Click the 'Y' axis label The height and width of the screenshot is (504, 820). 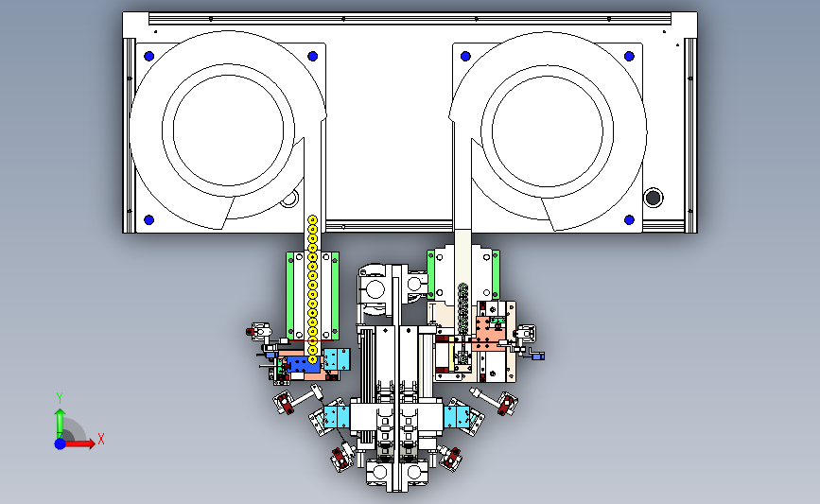point(60,398)
